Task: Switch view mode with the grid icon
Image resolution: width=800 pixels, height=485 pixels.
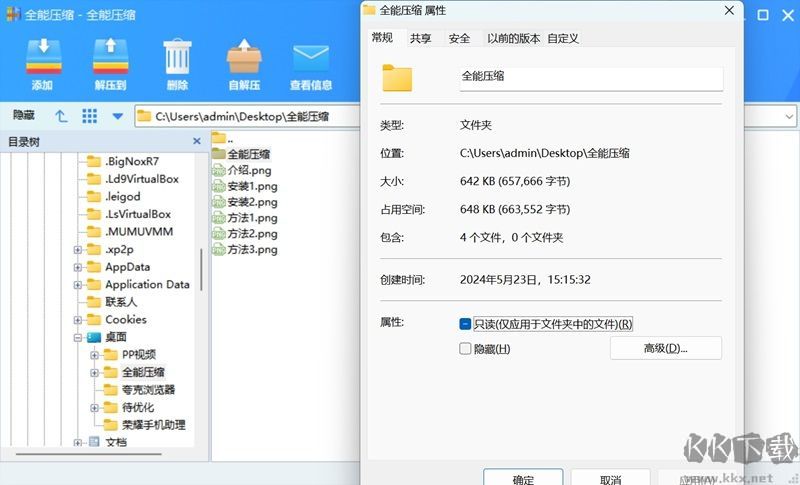Action: coord(89,116)
